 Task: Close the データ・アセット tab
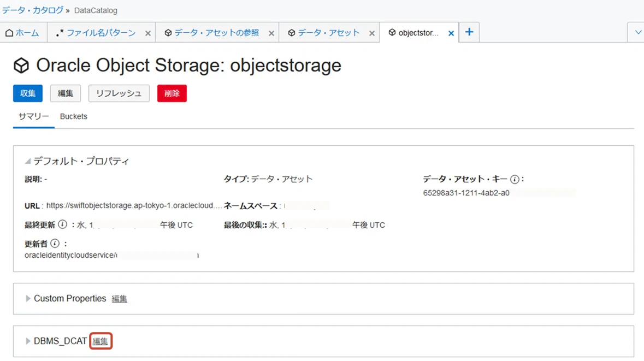pyautogui.click(x=371, y=33)
